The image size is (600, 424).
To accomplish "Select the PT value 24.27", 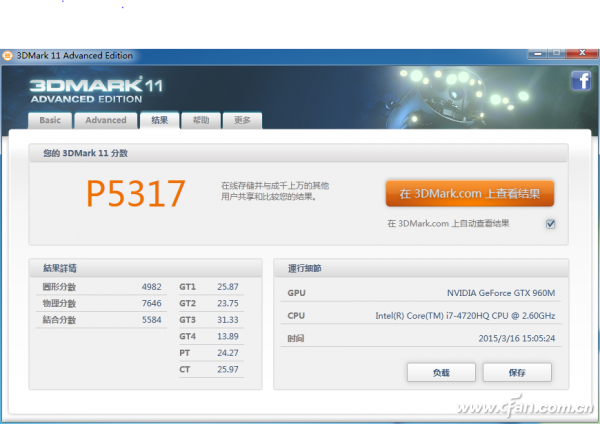I will (x=228, y=353).
